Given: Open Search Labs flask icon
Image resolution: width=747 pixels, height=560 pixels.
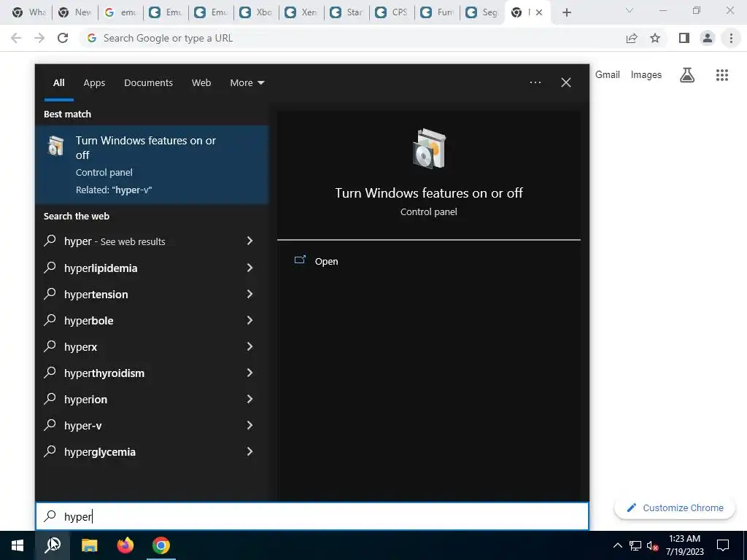Looking at the screenshot, I should [x=687, y=75].
